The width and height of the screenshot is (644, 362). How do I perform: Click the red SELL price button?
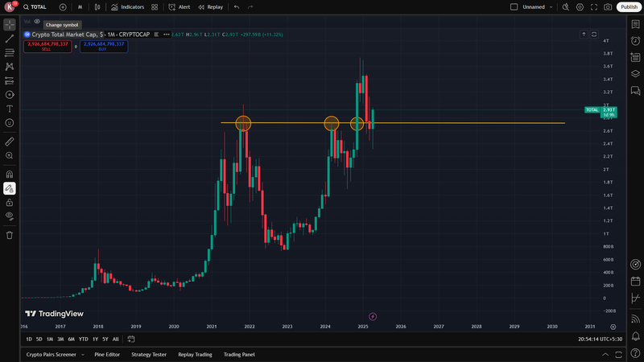[47, 47]
